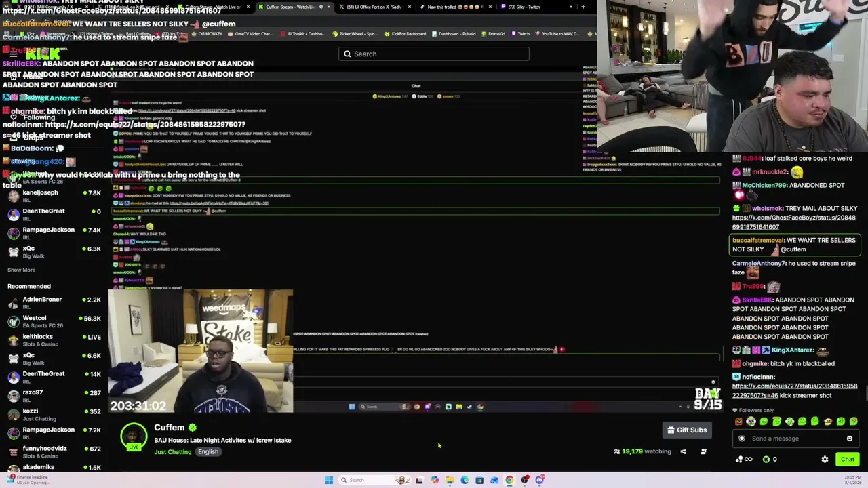This screenshot has width=868, height=488.
Task: Open razo97's recommended channel
Action: [54, 396]
